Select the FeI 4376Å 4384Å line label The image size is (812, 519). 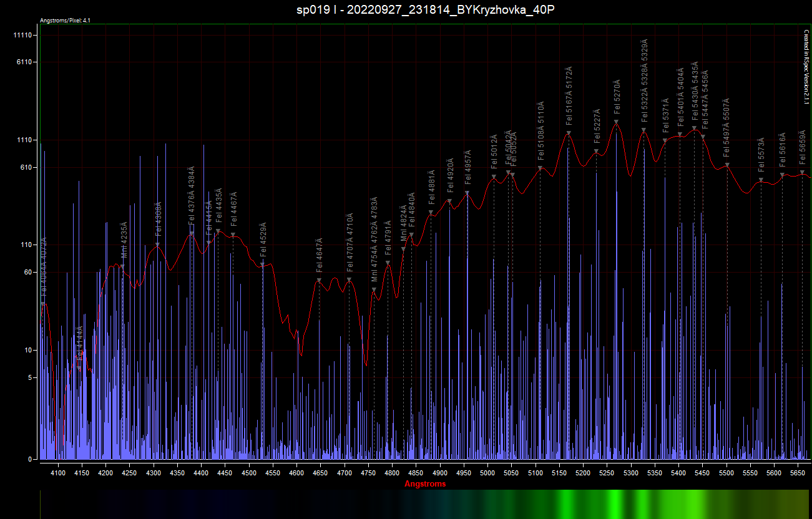(192, 195)
